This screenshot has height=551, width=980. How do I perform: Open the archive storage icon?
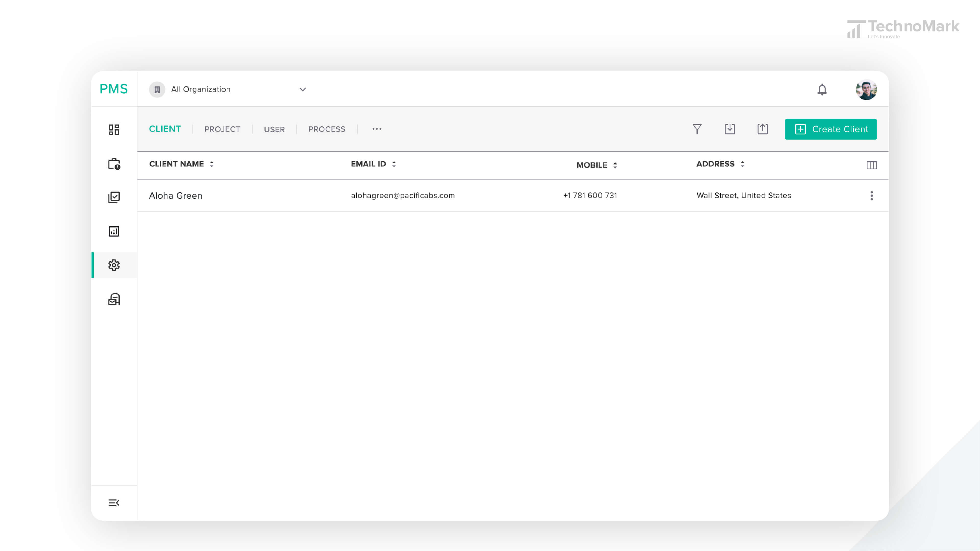[x=114, y=299]
